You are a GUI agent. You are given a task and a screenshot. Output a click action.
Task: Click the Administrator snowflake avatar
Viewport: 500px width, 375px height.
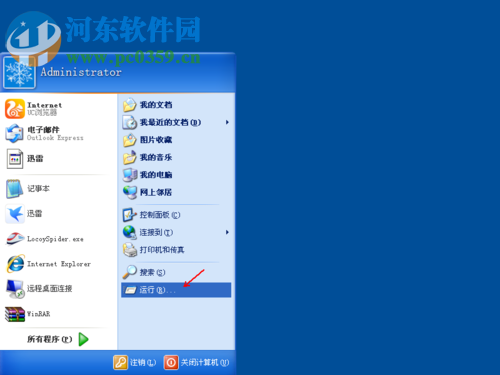pos(19,72)
